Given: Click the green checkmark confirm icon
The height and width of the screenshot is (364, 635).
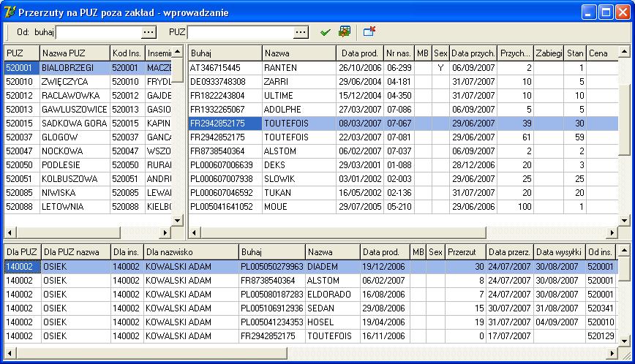Looking at the screenshot, I should click(326, 32).
